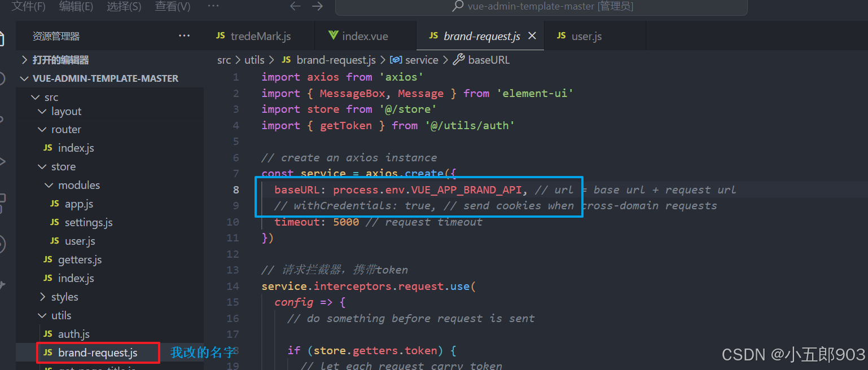Click src in the breadcrumb navigation
This screenshot has width=868, height=370.
tap(223, 59)
